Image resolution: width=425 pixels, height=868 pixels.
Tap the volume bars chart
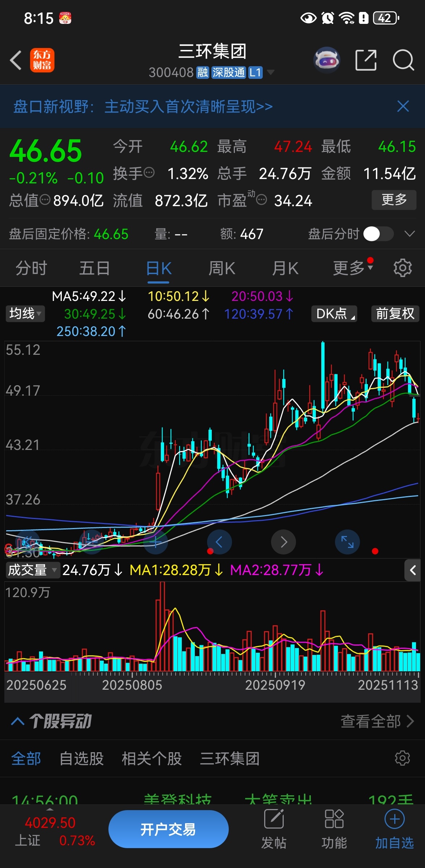pos(212,627)
